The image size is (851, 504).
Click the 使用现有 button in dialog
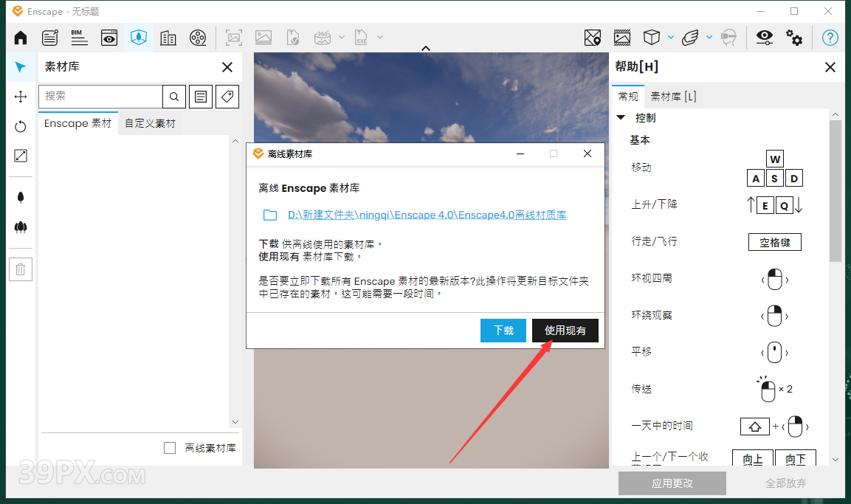pyautogui.click(x=565, y=331)
